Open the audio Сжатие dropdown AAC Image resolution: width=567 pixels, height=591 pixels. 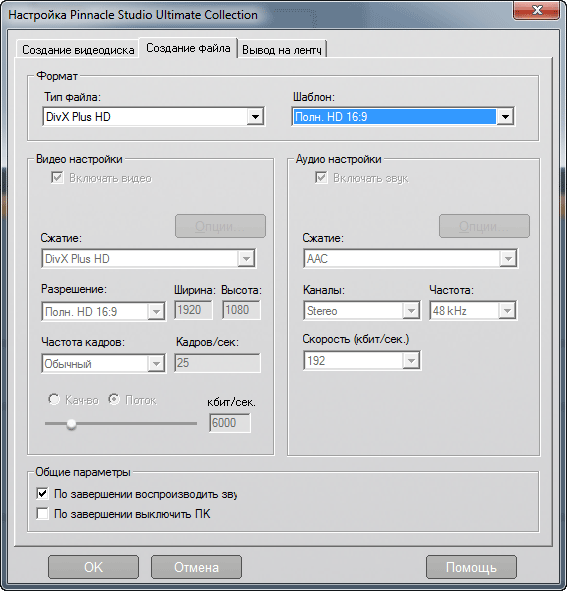point(411,259)
